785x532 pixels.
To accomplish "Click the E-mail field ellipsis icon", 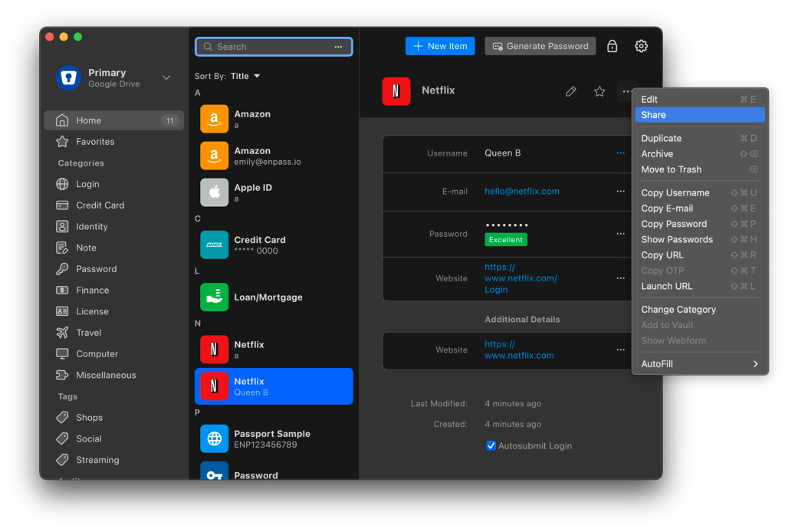I will point(620,191).
